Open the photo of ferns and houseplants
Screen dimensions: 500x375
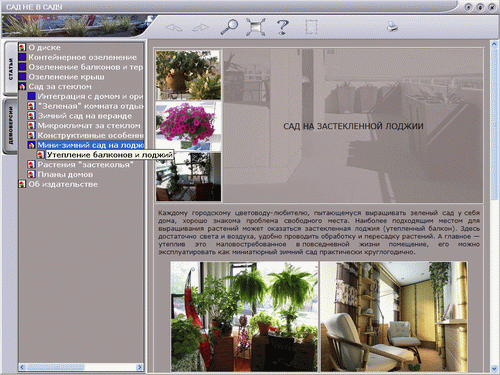pyautogui.click(x=244, y=316)
